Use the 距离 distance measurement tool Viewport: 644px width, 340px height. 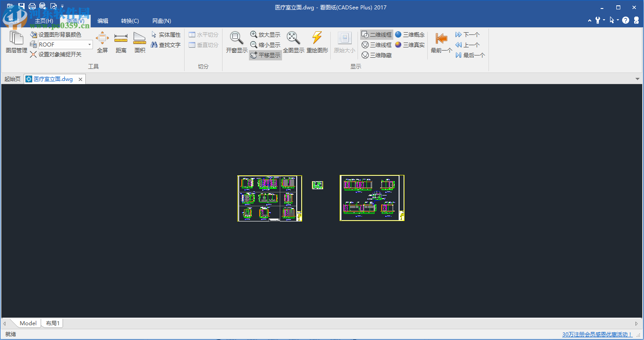(120, 42)
